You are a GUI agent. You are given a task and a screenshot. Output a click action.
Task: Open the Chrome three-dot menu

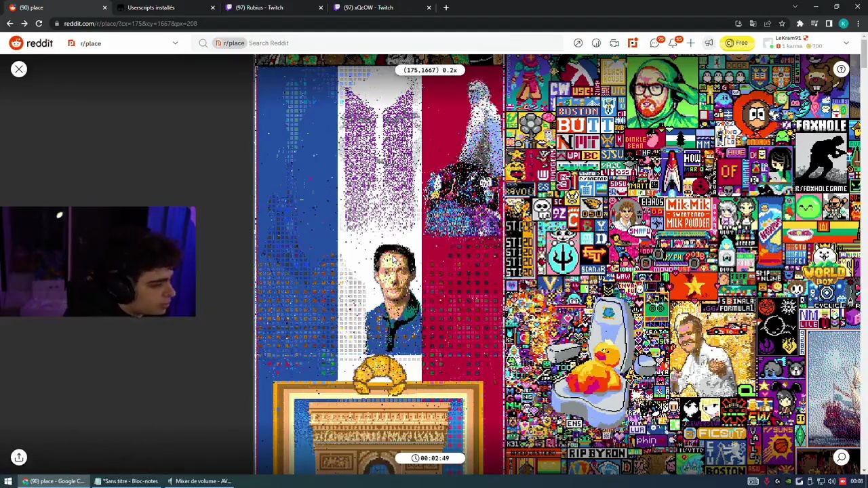pyautogui.click(x=858, y=24)
